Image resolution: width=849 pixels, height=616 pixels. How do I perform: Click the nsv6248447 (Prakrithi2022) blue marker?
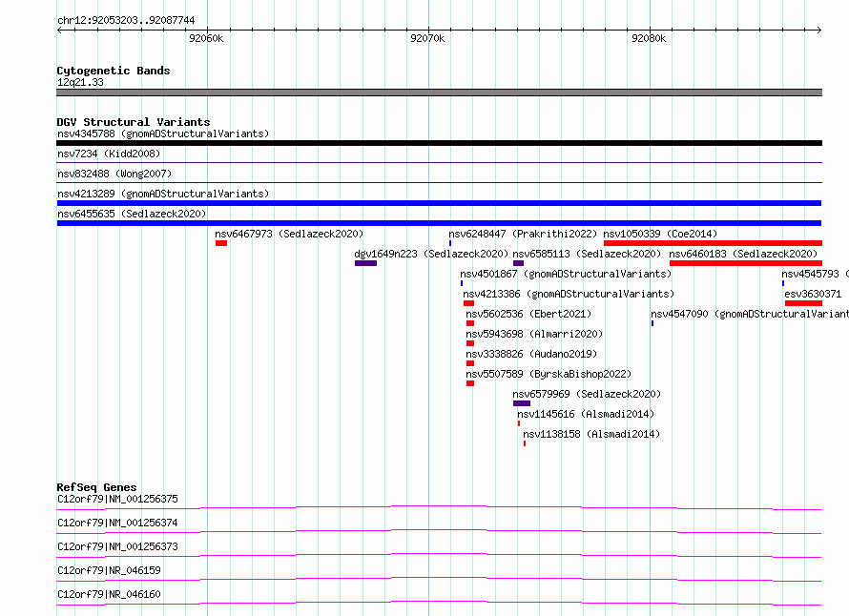click(450, 243)
